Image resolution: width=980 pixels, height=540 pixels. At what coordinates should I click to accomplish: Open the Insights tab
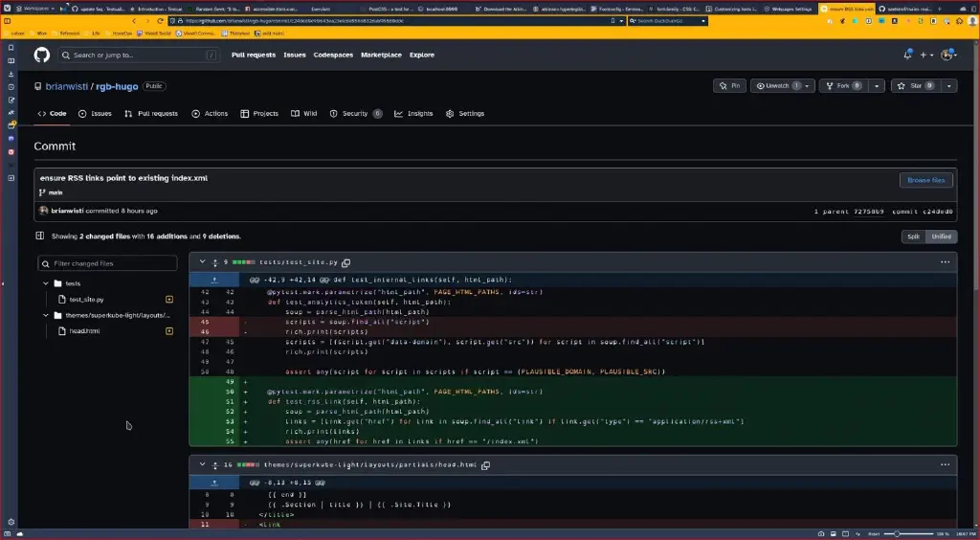pyautogui.click(x=413, y=114)
